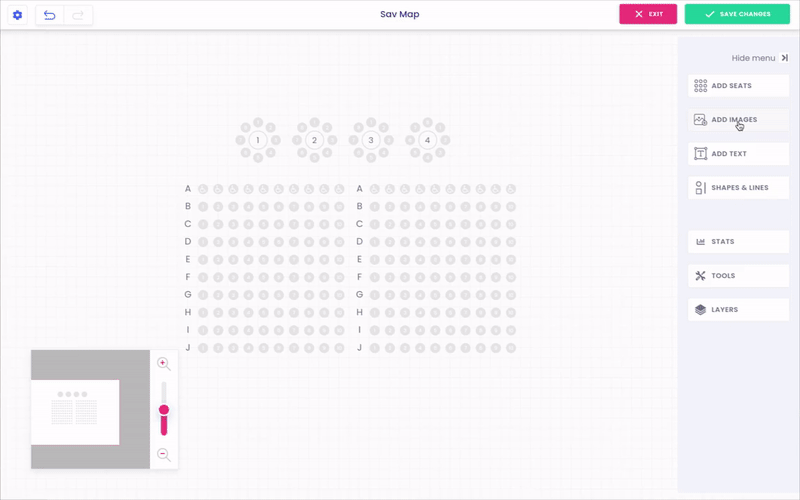This screenshot has height=500, width=800.
Task: Click the minimap overview thumbnail
Action: coord(75,409)
